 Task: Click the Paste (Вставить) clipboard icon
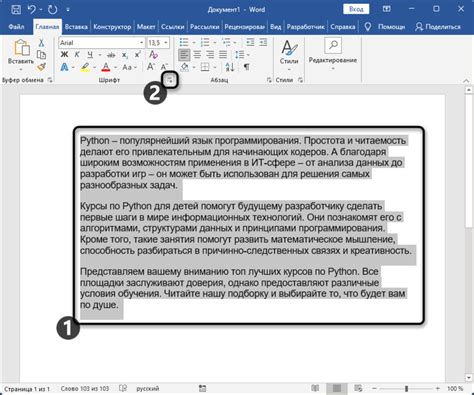(x=21, y=48)
